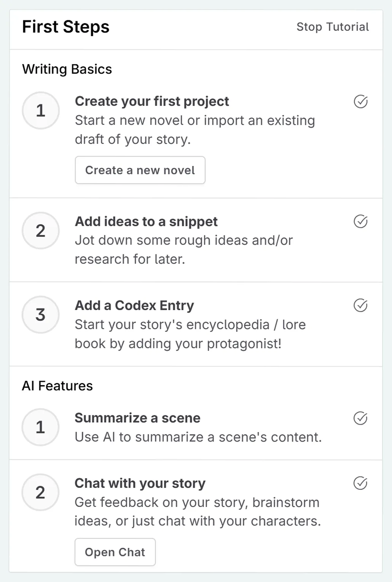This screenshot has height=582, width=392.
Task: Click the 'Chat with your story' heading
Action: [x=140, y=483]
